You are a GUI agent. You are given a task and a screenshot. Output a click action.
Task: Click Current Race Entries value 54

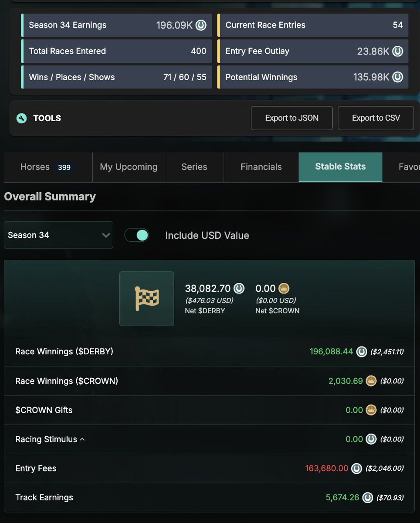[398, 25]
